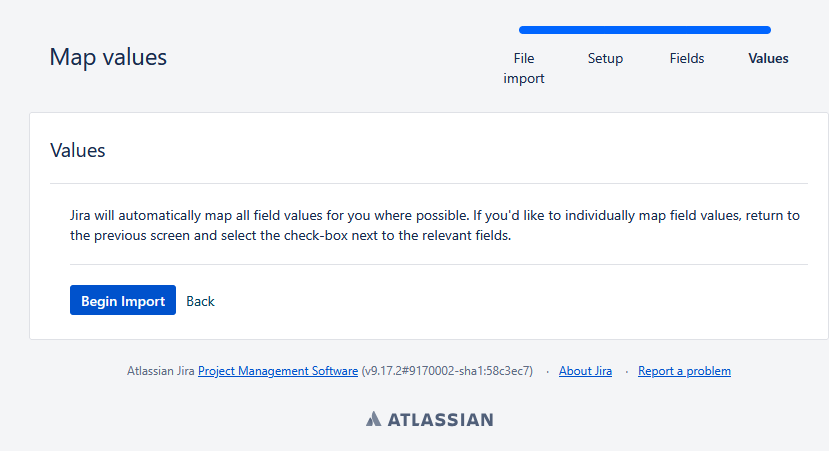
Task: Click the Values section heading
Action: (x=78, y=150)
